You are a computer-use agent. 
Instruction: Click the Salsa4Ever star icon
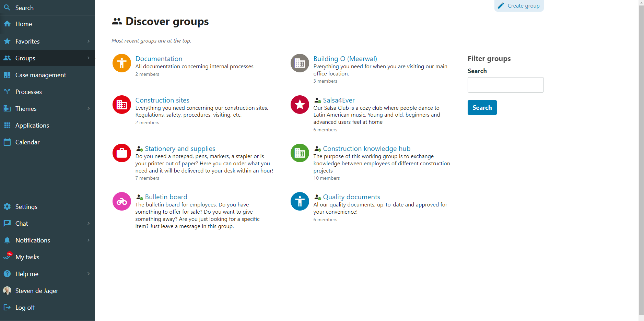point(300,105)
